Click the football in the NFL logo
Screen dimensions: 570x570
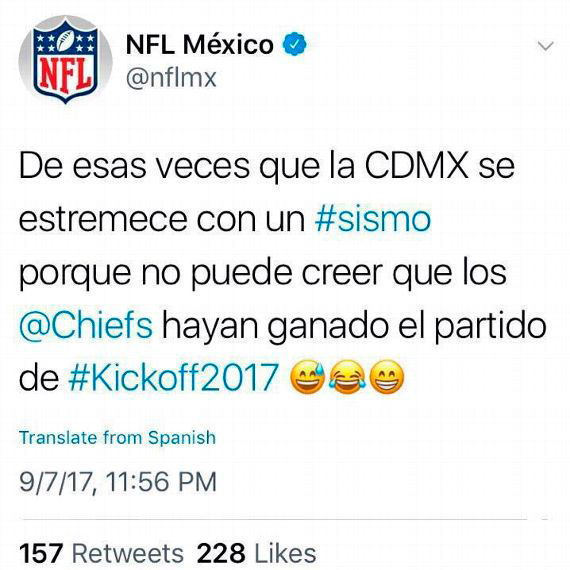65,40
